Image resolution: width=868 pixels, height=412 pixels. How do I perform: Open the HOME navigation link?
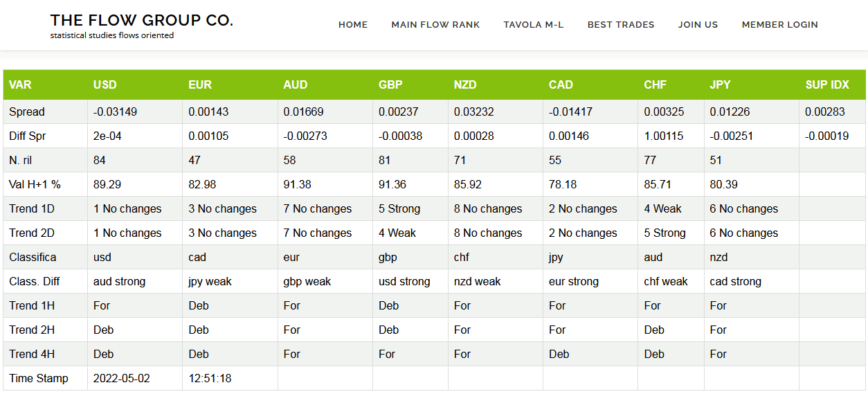(352, 25)
